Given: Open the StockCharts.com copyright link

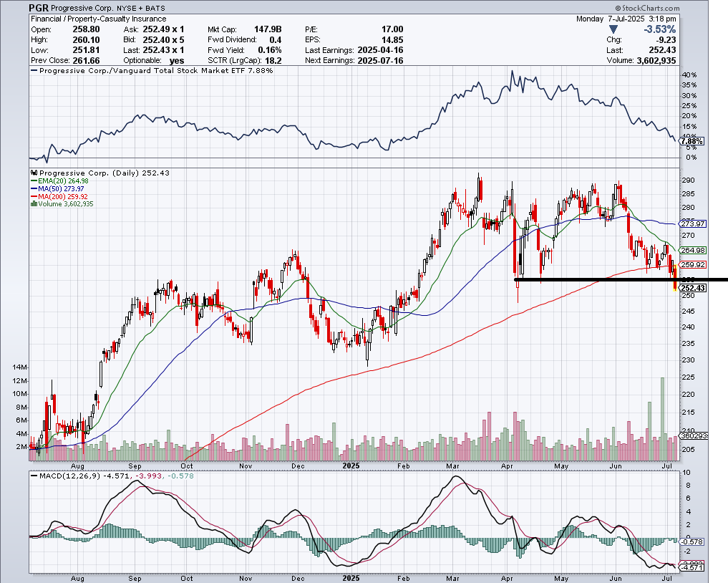Looking at the screenshot, I should [647, 8].
